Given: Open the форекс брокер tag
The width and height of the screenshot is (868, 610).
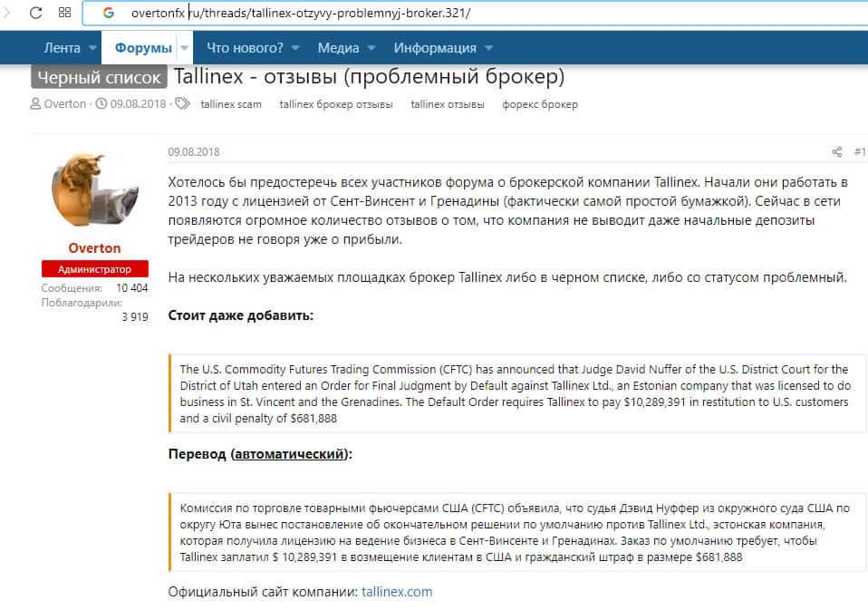Looking at the screenshot, I should (x=540, y=104).
